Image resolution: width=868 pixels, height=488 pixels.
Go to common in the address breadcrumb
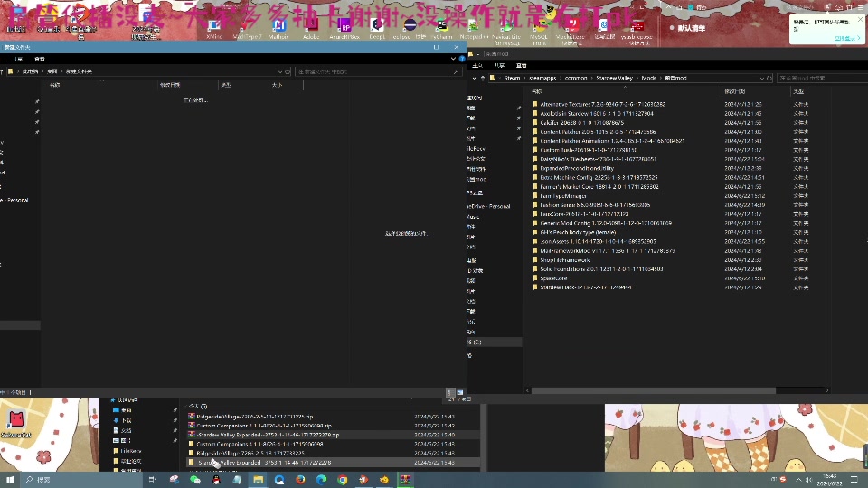pos(576,78)
